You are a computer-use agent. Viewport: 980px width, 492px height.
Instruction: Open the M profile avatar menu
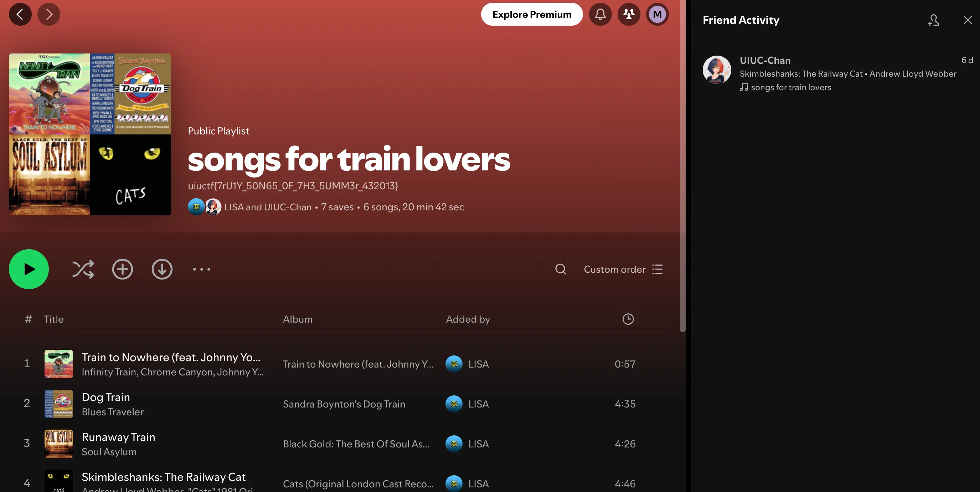tap(657, 15)
